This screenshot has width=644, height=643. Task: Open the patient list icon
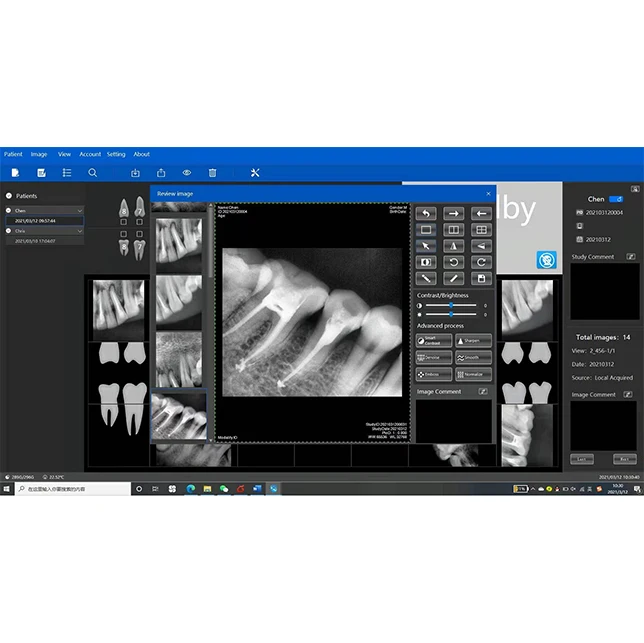(x=67, y=173)
